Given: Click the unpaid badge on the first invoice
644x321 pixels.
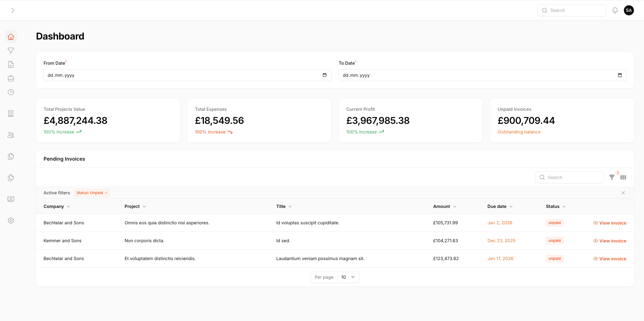Looking at the screenshot, I should pyautogui.click(x=554, y=223).
